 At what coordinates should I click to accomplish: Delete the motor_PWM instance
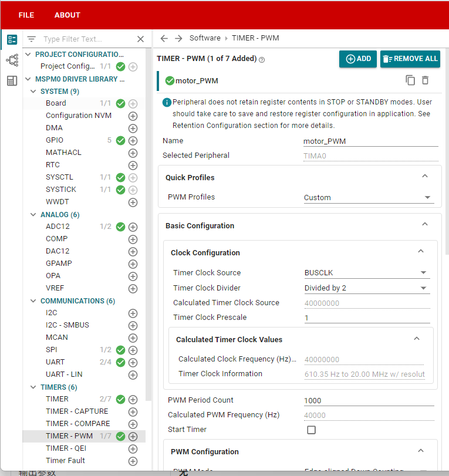[x=426, y=80]
